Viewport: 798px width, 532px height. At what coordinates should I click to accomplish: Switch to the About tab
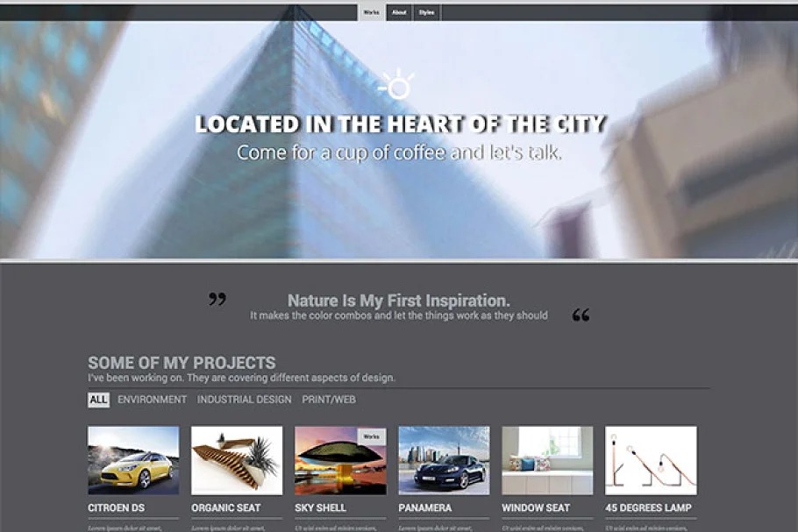pos(400,12)
